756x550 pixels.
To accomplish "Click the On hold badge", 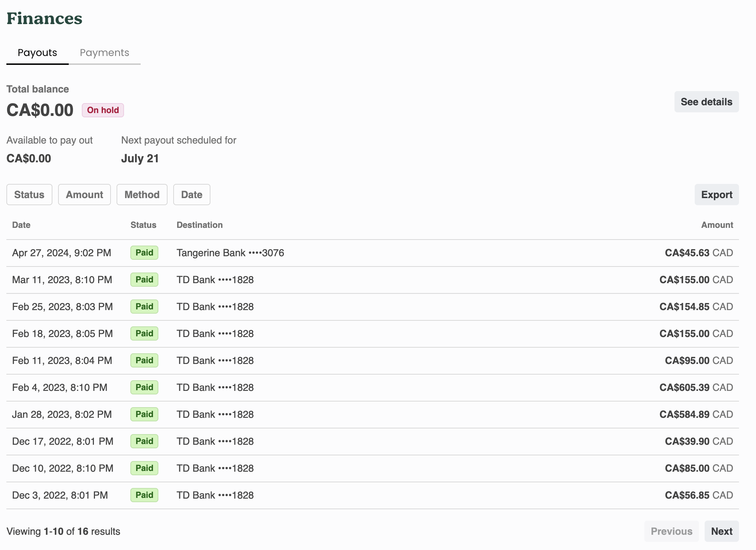I will coord(103,110).
